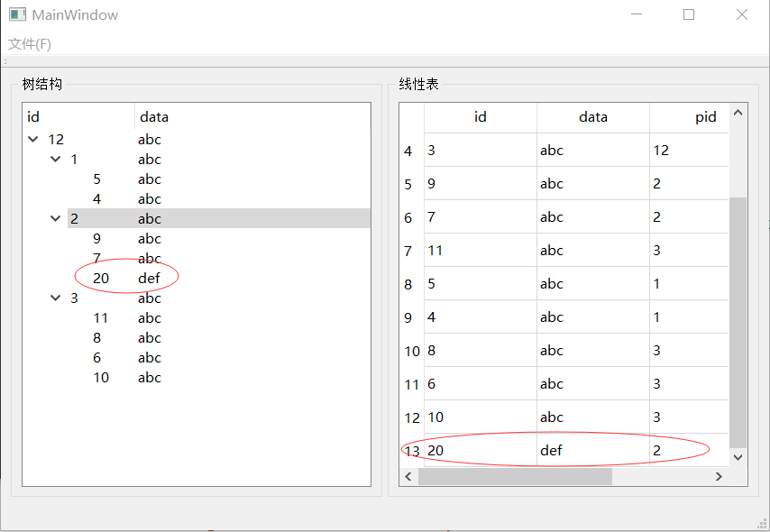Minimize the MainWindow window

[637, 14]
